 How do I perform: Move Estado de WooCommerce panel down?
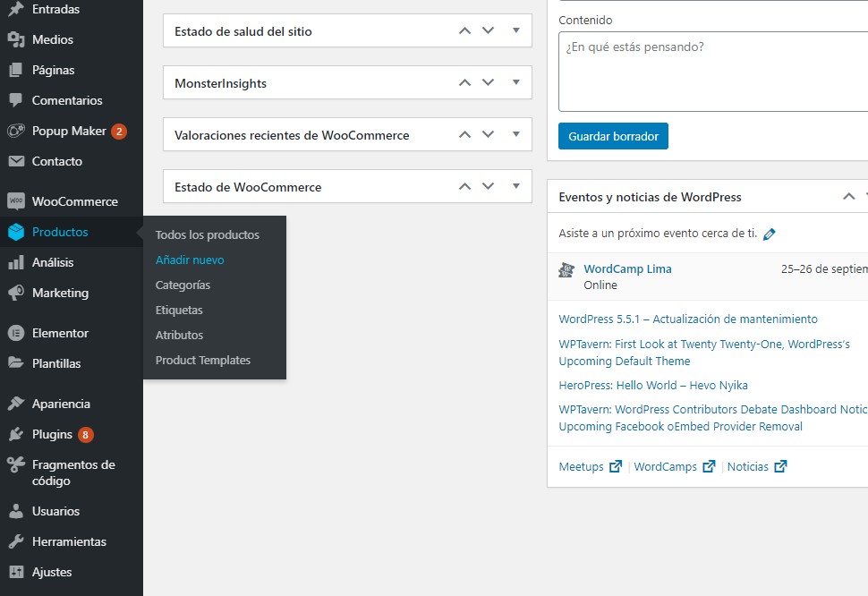point(488,186)
